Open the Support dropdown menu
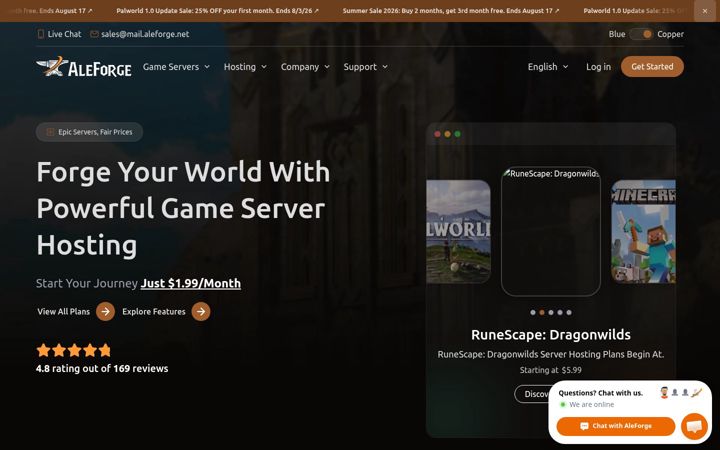The height and width of the screenshot is (450, 720). click(366, 67)
